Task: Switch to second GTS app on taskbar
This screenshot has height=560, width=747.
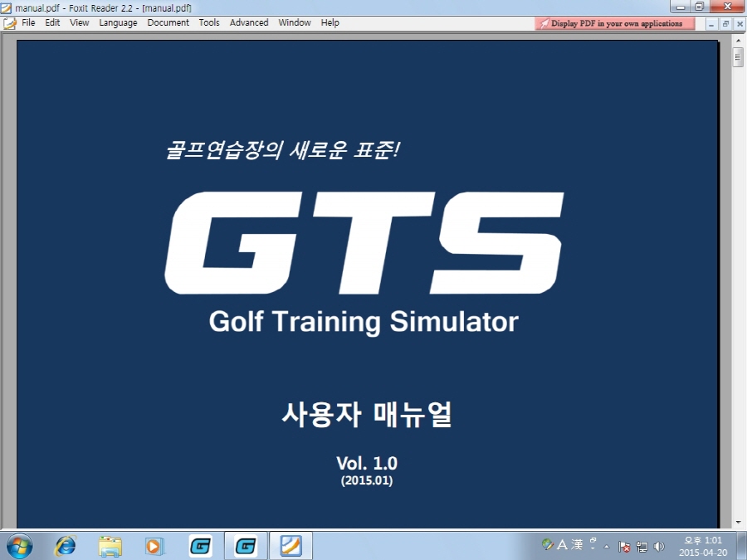Action: 246,546
